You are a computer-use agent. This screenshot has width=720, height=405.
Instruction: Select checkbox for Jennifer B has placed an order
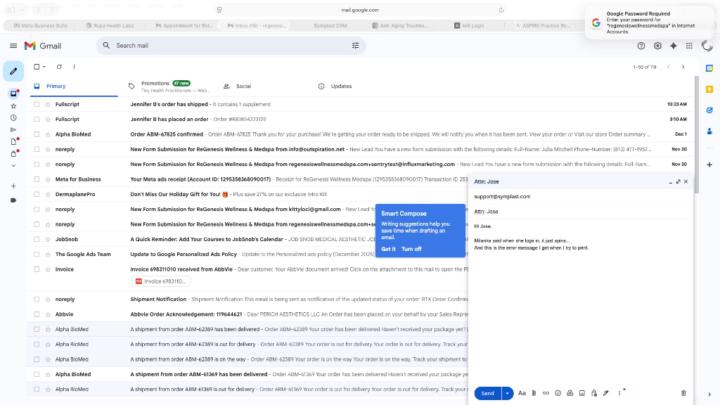[x=37, y=119]
